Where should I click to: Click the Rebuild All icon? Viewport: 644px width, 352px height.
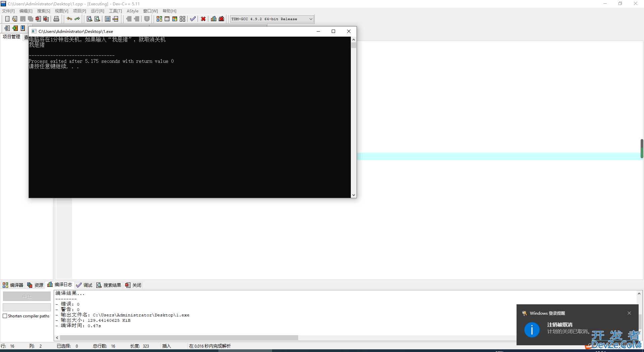(182, 19)
